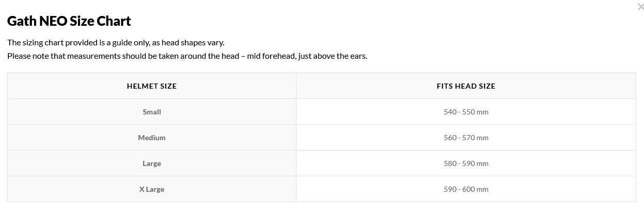Click the 580 - 590 mm cell
The width and height of the screenshot is (644, 216).
coord(466,163)
